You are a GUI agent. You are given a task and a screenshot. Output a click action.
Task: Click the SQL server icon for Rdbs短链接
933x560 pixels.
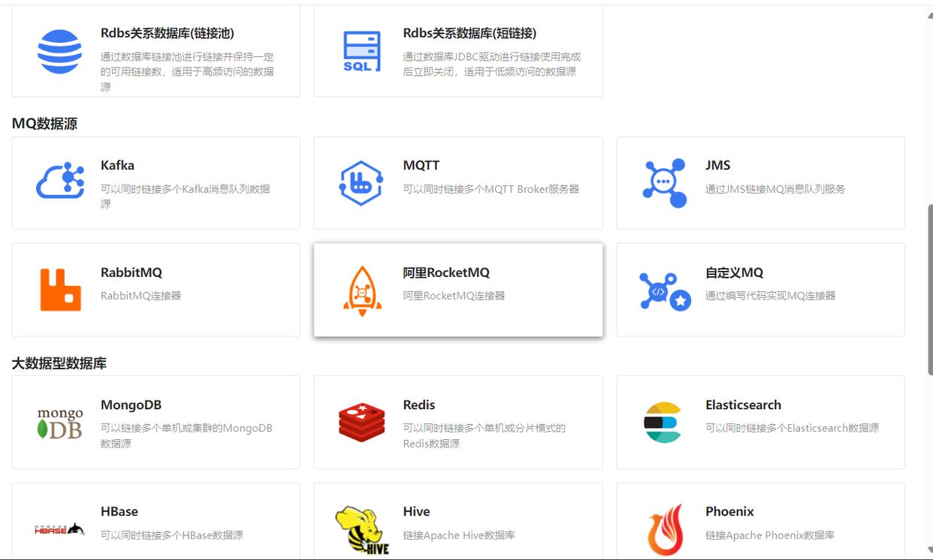click(x=362, y=52)
